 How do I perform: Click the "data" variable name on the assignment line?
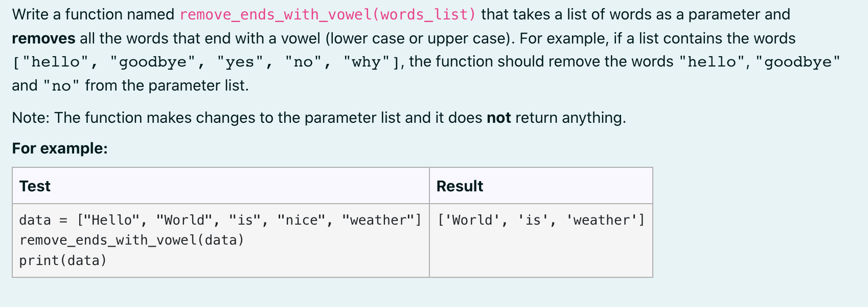click(35, 220)
